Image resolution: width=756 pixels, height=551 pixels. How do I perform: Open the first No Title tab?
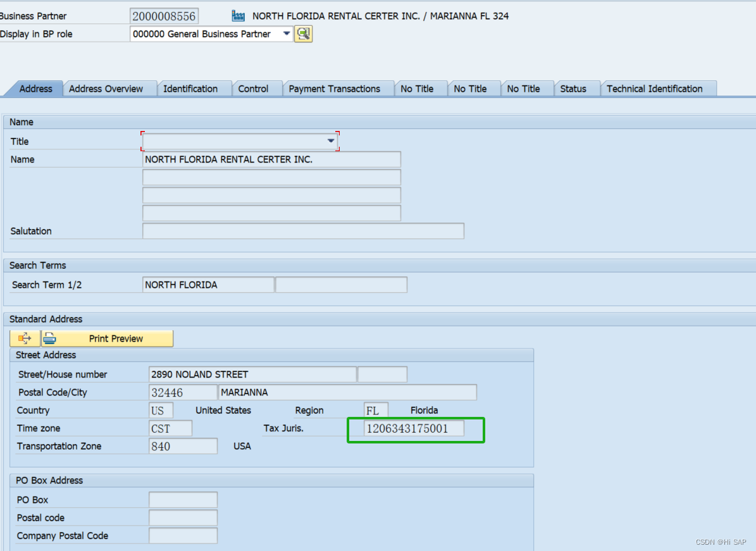click(417, 89)
